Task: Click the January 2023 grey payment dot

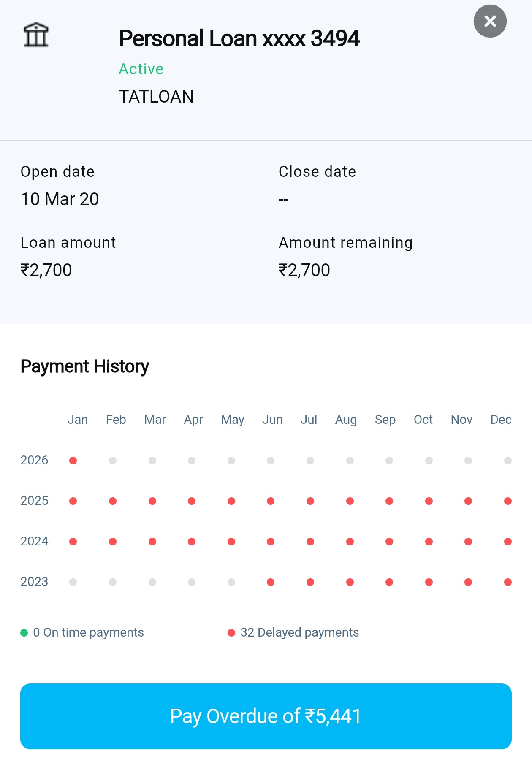Action: coord(73,582)
